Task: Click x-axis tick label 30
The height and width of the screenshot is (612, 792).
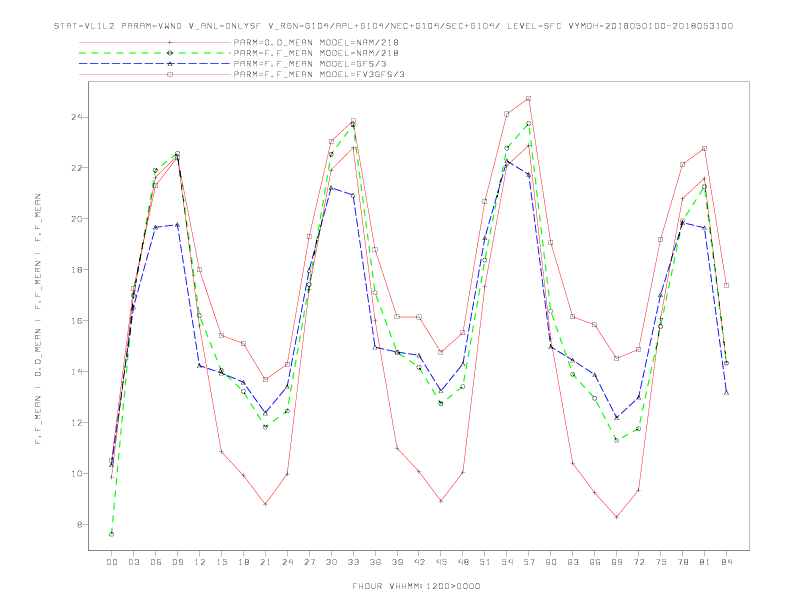Action: pyautogui.click(x=331, y=562)
